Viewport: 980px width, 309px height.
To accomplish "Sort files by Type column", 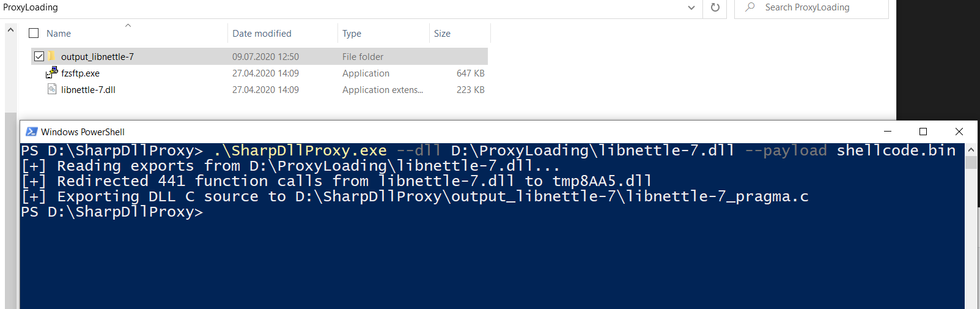I will point(352,34).
